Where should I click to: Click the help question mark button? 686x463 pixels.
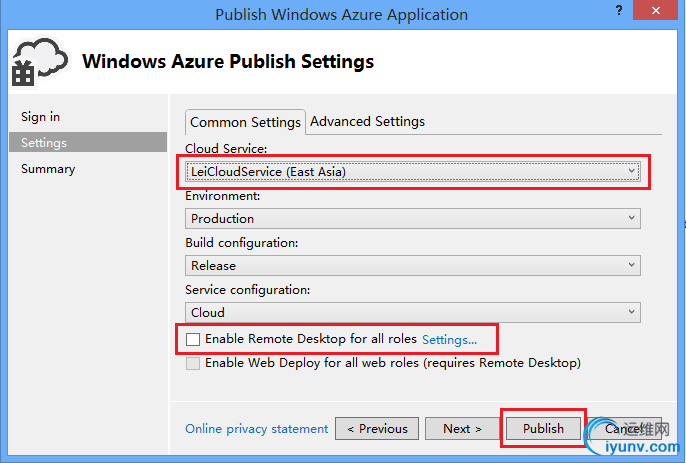click(619, 11)
